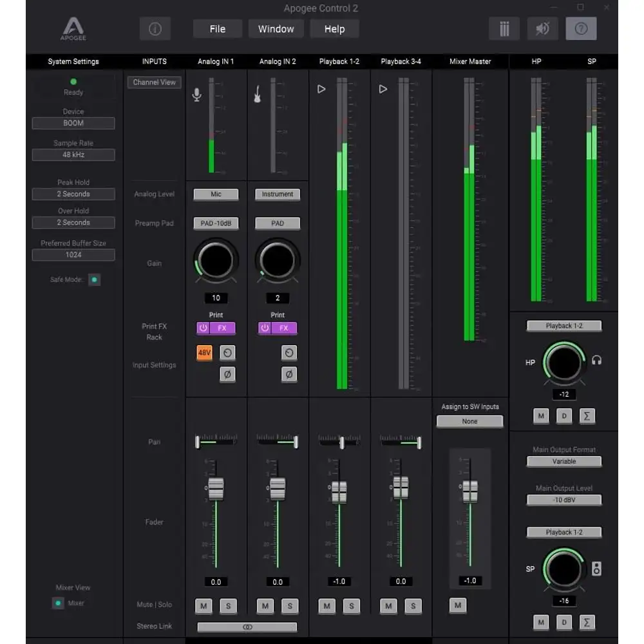Click the sum to mono icon under HP
This screenshot has height=644, width=644.
click(587, 416)
